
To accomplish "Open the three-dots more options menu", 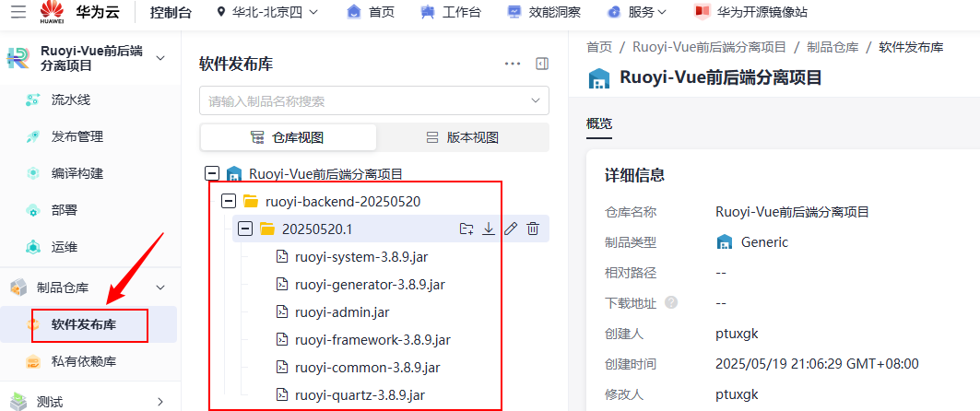I will 513,64.
